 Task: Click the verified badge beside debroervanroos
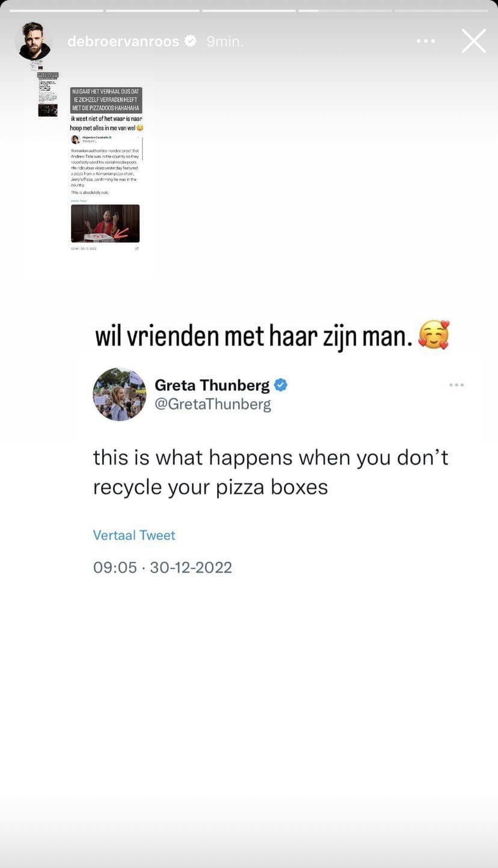191,41
